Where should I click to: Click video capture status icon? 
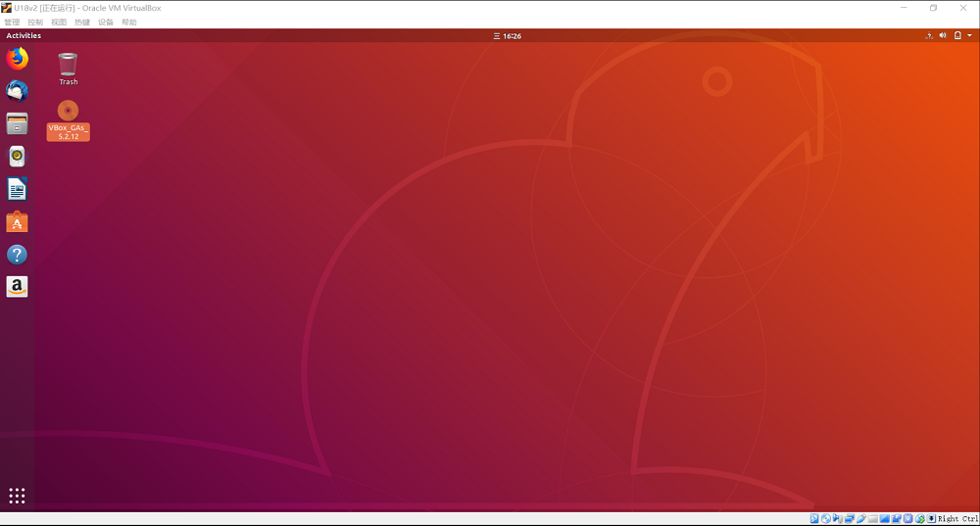click(897, 518)
